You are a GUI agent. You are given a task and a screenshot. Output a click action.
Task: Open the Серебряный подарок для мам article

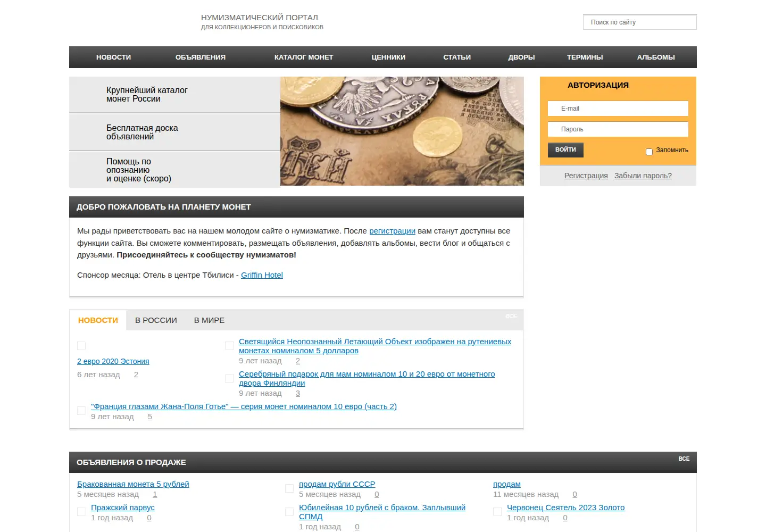click(x=367, y=378)
